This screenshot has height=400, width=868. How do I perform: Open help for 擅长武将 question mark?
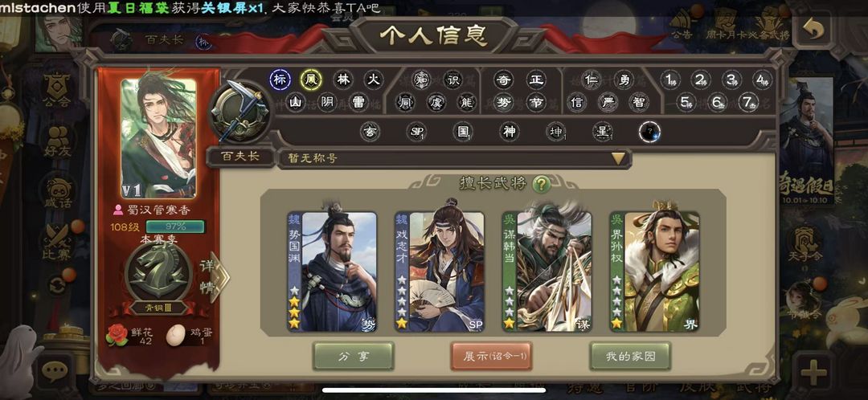541,184
